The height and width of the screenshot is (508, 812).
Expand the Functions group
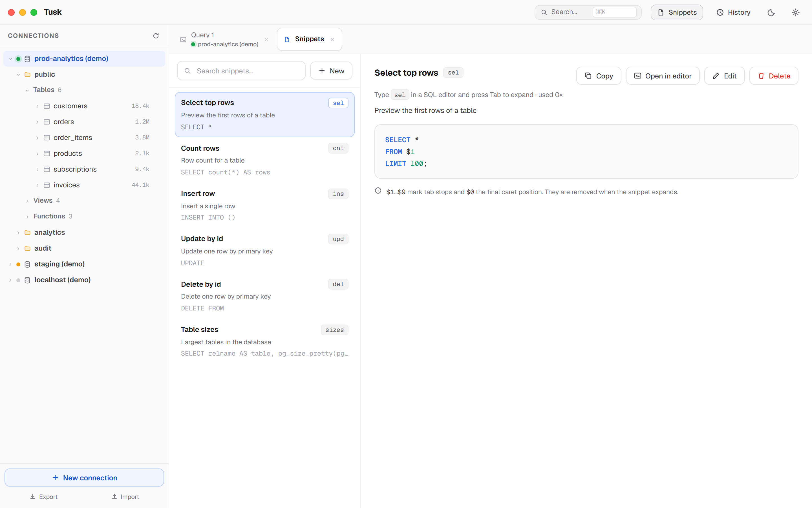click(x=28, y=217)
